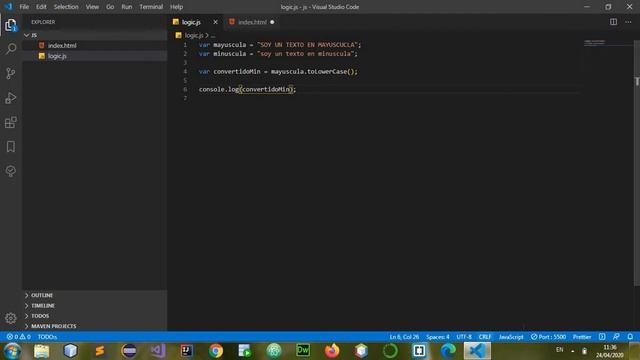Click the feedback icon in status bar
The image size is (640, 360).
pyautogui.click(x=616, y=337)
